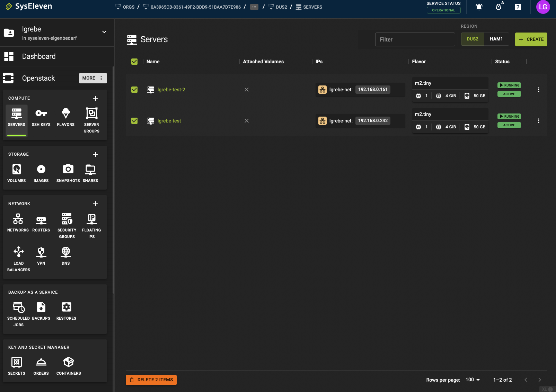556x392 pixels.
Task: Click IP 192.168.0.242 chip
Action: point(373,121)
